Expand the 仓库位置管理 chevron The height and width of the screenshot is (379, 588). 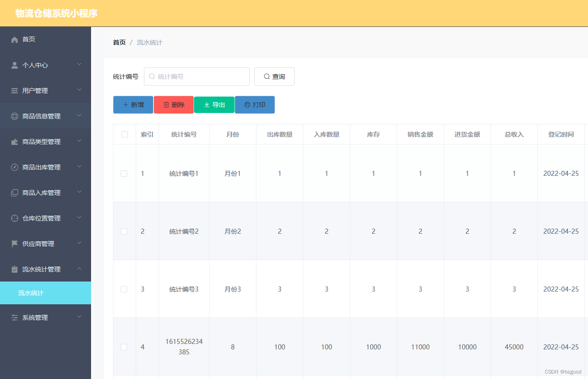point(79,218)
